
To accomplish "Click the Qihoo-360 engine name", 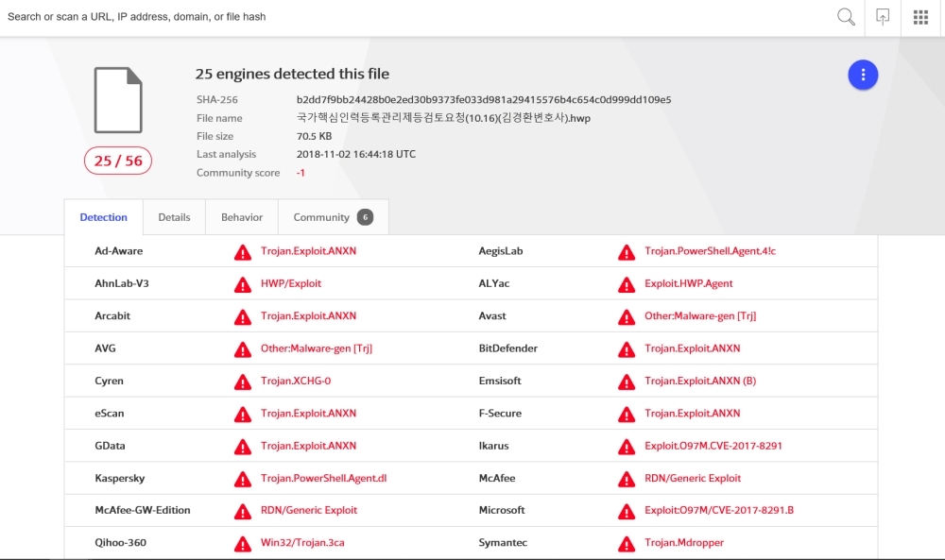I will tap(121, 543).
